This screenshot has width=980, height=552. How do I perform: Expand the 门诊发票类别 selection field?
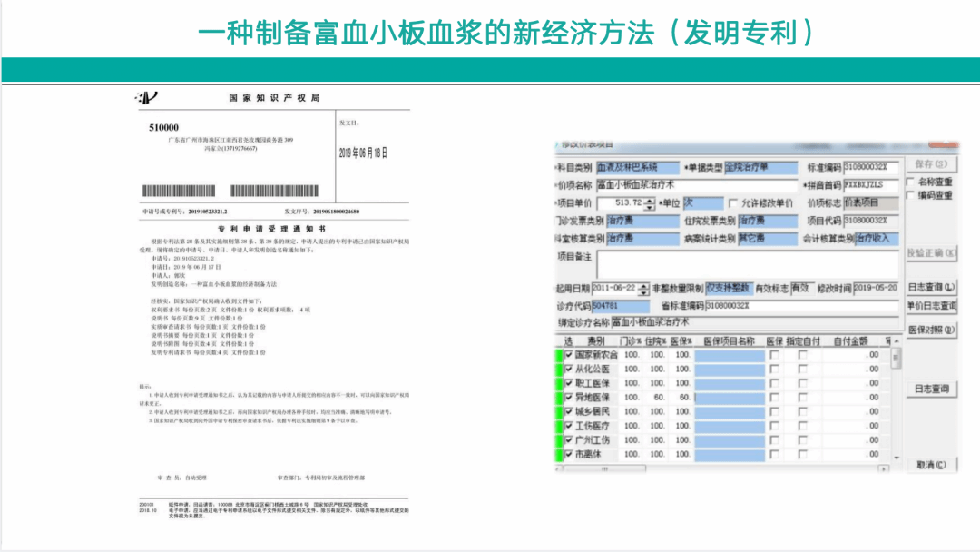click(642, 221)
